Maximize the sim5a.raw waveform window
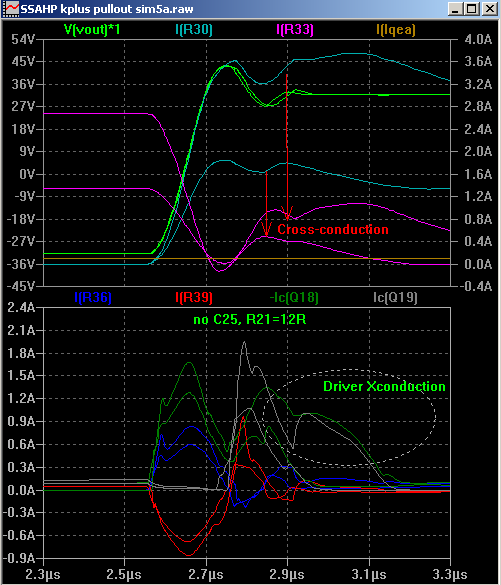This screenshot has height=585, width=501. [472, 9]
